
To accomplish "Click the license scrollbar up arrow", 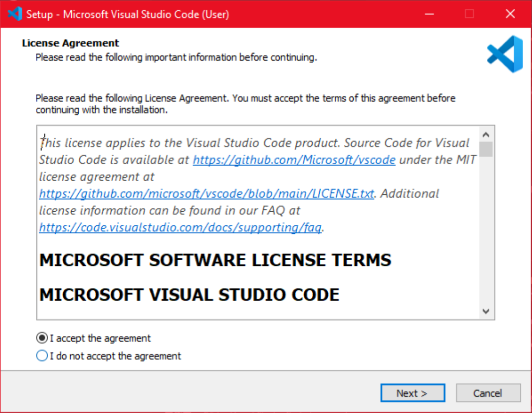I will point(486,135).
